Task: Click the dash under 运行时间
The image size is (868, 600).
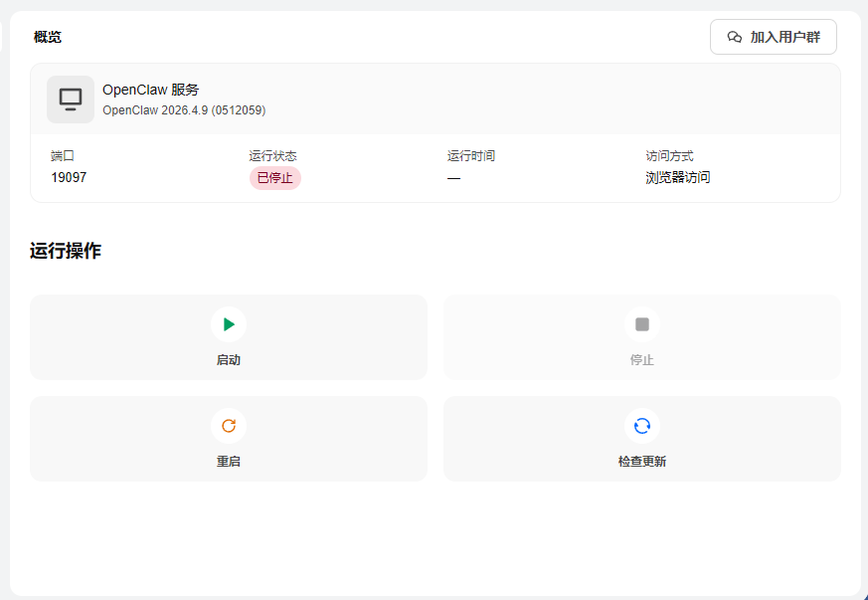Action: [x=454, y=178]
